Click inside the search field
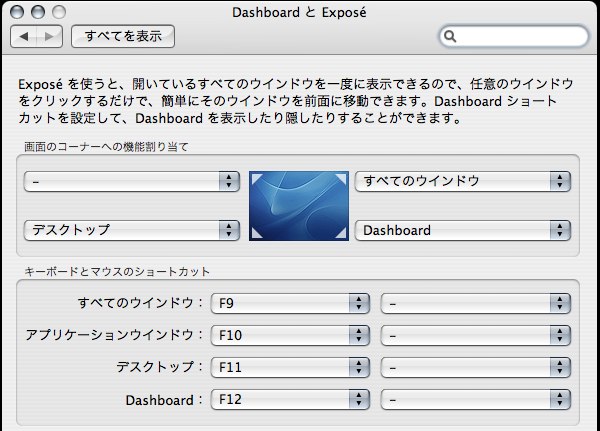This screenshot has width=600, height=431. point(514,36)
